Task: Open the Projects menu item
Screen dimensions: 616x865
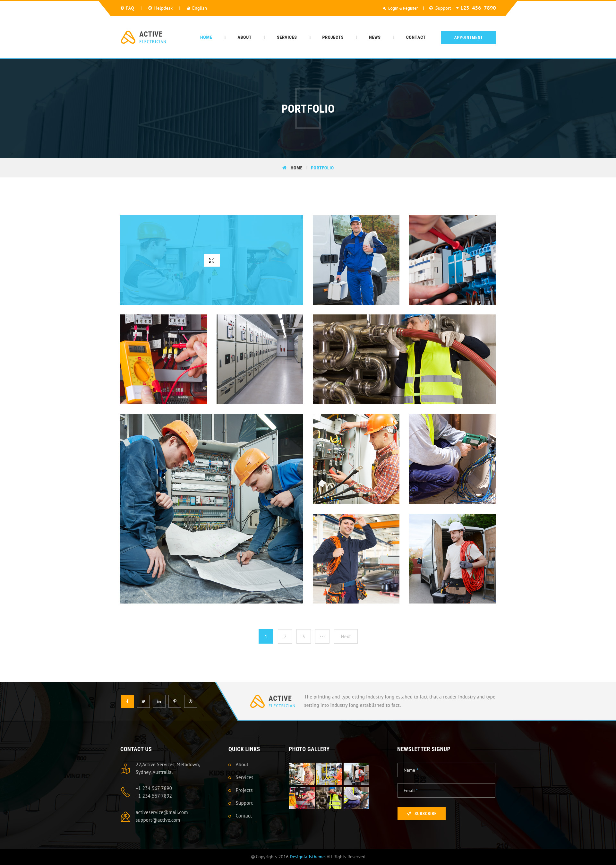Action: click(x=333, y=37)
